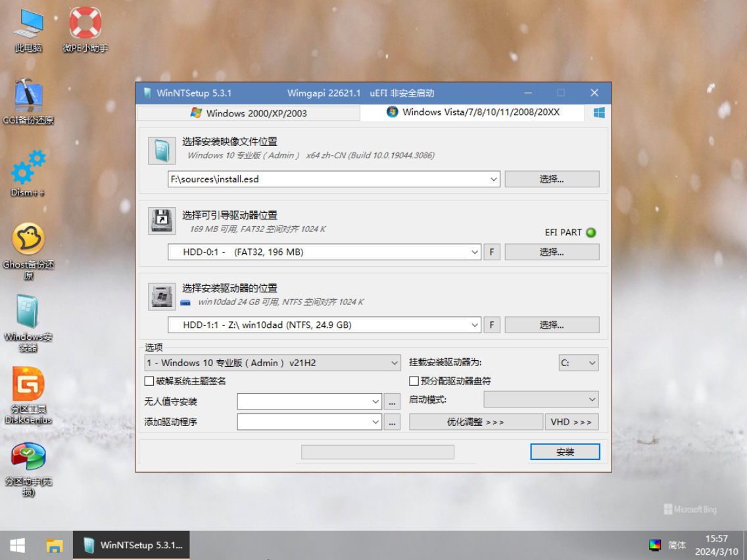The width and height of the screenshot is (747, 560).
Task: Open the 此电脑 desktop icon
Action: click(28, 30)
